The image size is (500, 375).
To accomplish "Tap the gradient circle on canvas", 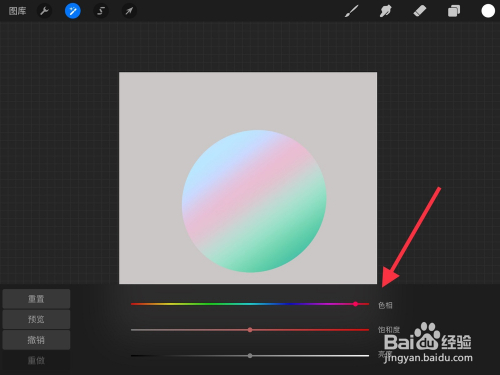I will (x=254, y=201).
